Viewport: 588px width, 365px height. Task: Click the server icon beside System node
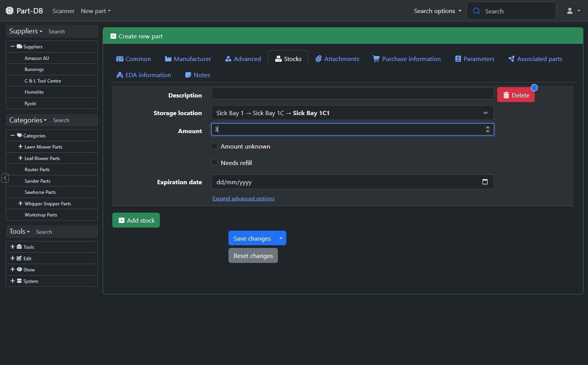[19, 281]
